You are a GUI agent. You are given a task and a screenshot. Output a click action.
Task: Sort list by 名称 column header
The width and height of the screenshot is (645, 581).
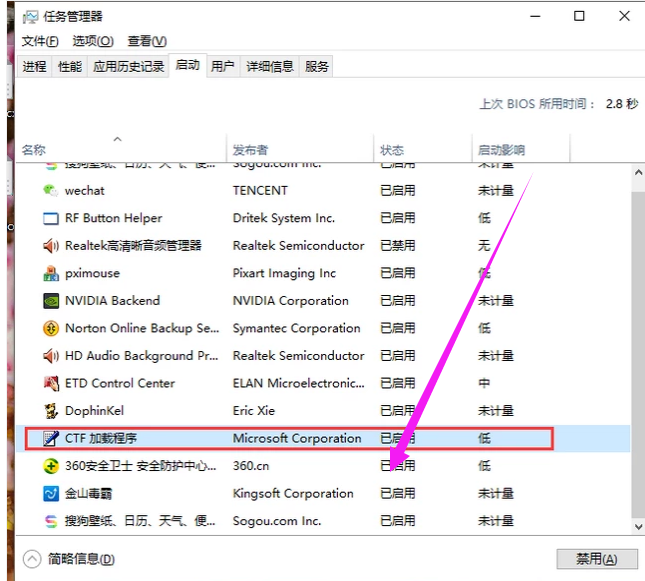(34, 150)
